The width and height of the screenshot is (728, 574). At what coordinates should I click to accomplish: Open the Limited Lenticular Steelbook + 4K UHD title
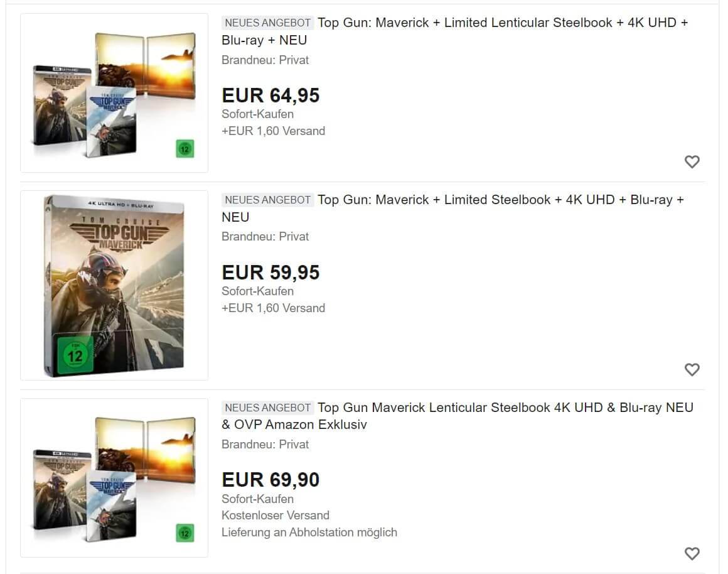coord(454,31)
